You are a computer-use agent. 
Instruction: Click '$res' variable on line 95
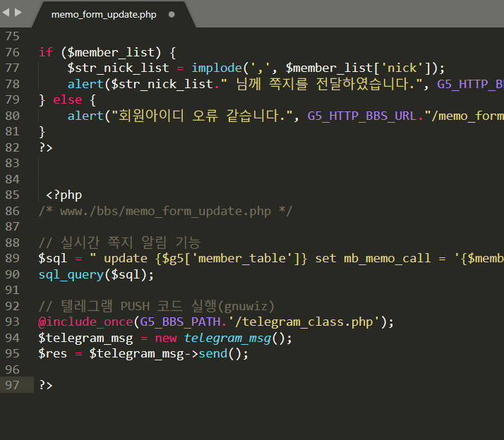[52, 353]
